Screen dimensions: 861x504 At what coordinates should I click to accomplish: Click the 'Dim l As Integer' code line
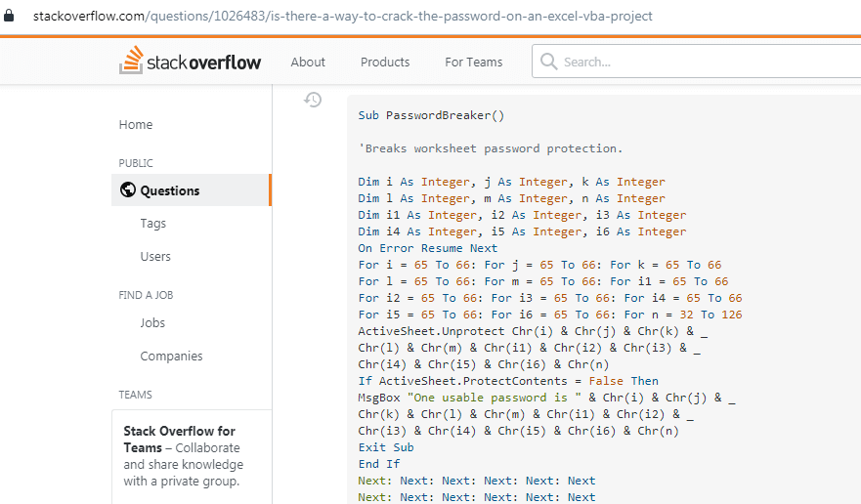[511, 198]
